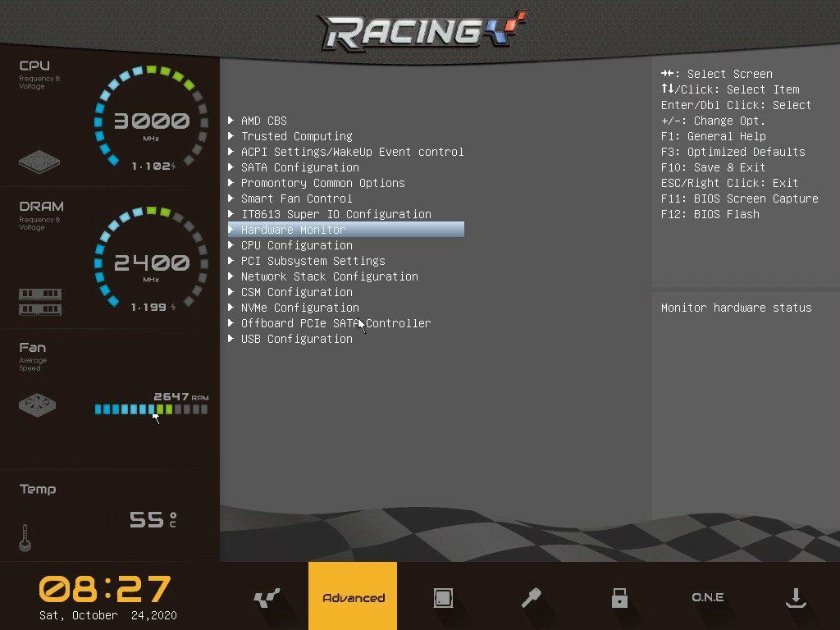Select the highlighted Advanced tab

click(x=353, y=598)
